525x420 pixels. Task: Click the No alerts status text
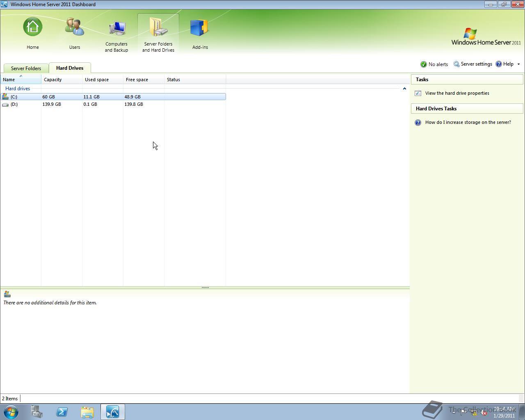point(438,64)
